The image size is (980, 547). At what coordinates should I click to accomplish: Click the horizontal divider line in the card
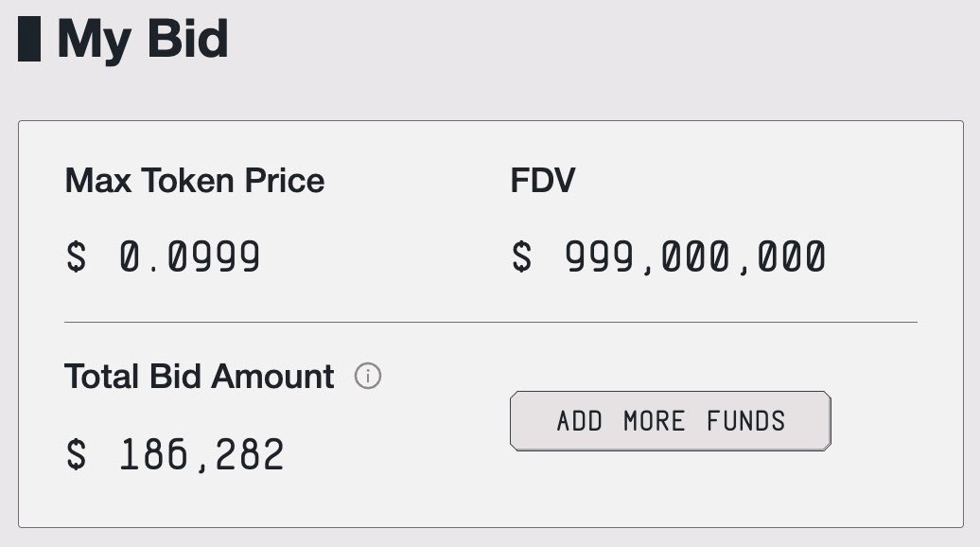(x=490, y=322)
